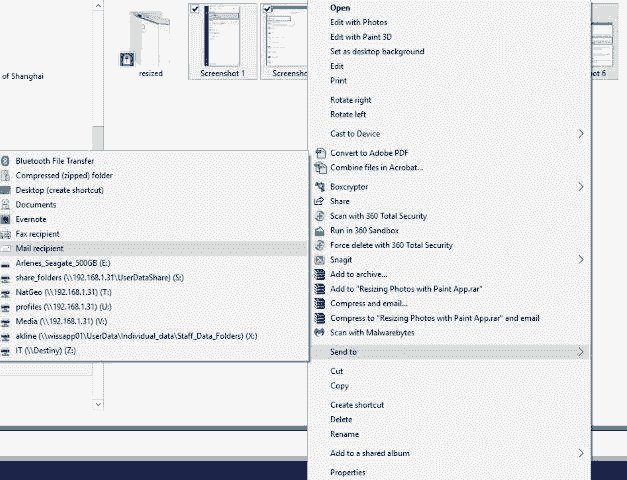This screenshot has width=627, height=480.
Task: Click the Snagit icon
Action: pos(319,260)
